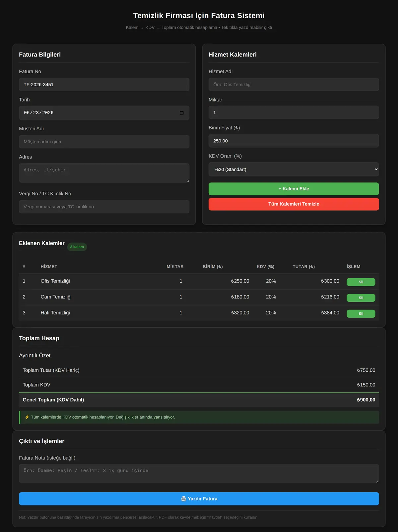
Task: Click the Genel Toplam (KDV Dahil) label
Action: (53, 400)
